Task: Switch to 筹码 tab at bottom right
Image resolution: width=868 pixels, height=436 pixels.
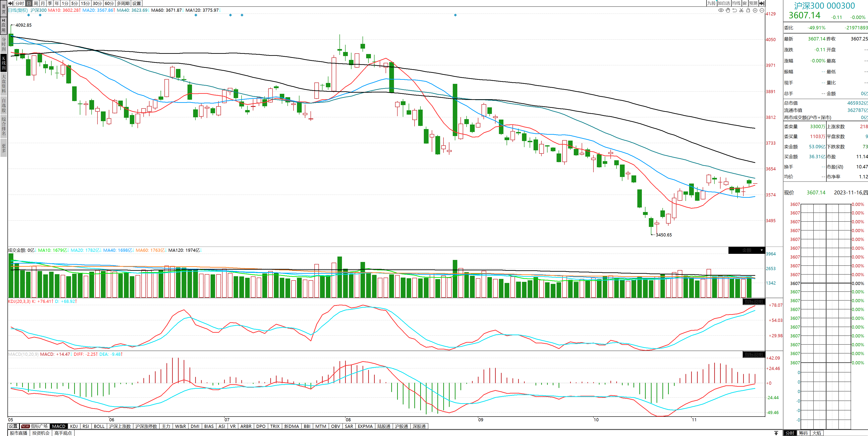Action: (803, 433)
